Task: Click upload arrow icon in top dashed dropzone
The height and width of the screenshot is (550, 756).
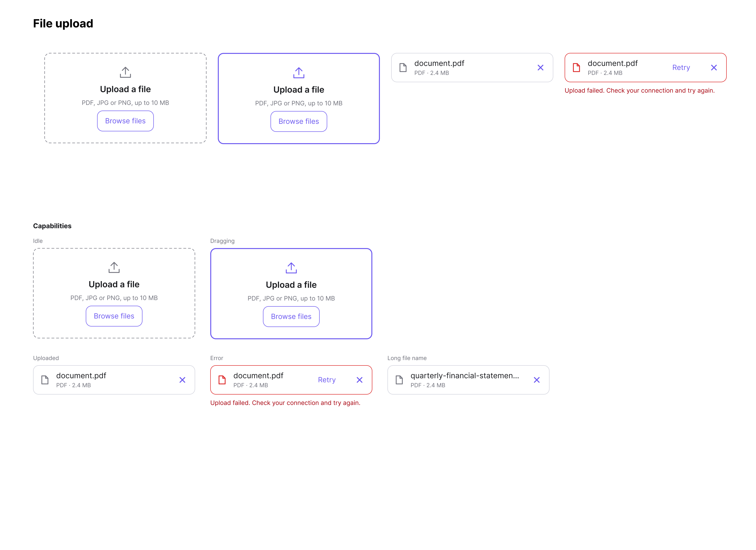Action: (x=125, y=72)
